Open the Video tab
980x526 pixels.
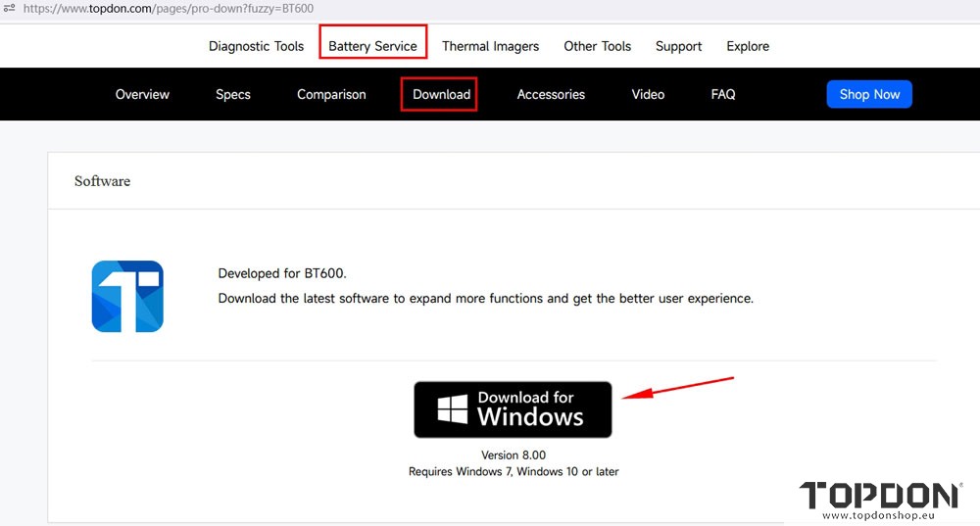[648, 94]
